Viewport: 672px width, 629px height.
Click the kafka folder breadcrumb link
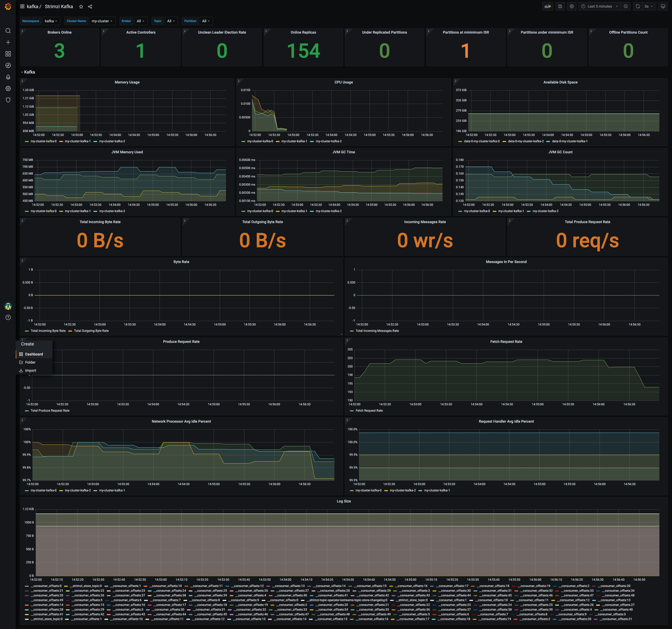(x=33, y=6)
